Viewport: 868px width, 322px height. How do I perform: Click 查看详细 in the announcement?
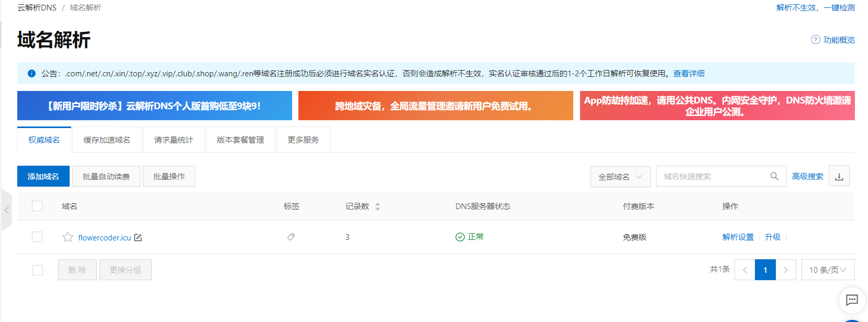689,73
